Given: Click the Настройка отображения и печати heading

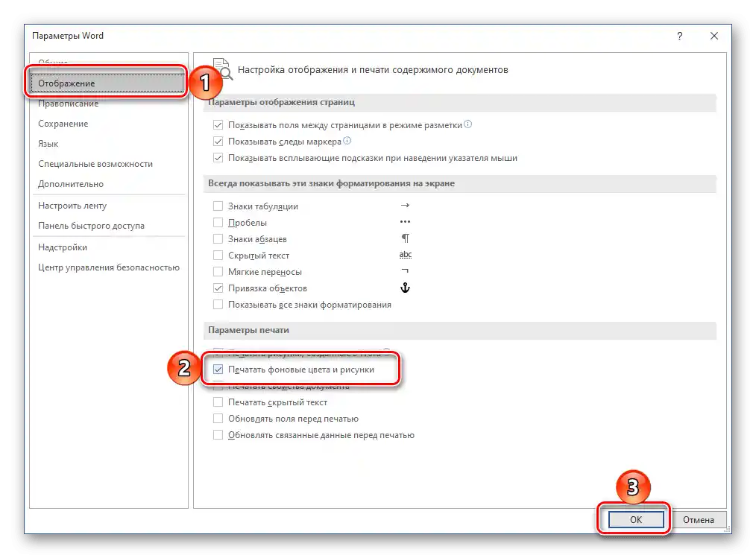Looking at the screenshot, I should 373,70.
